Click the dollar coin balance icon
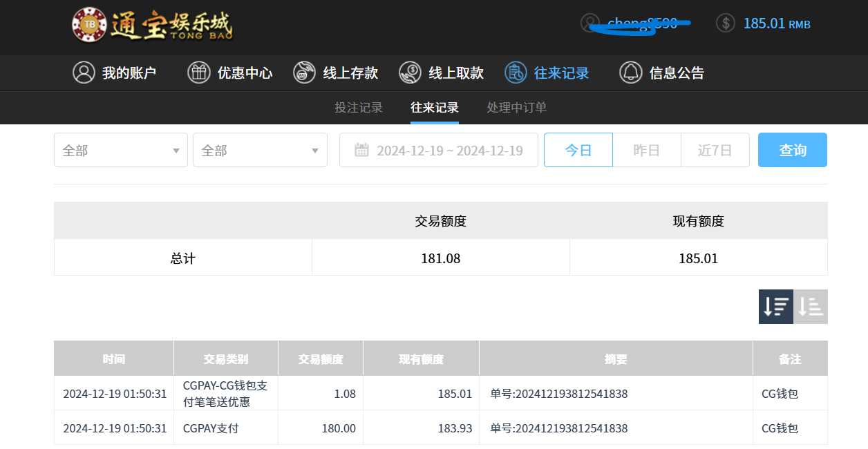The height and width of the screenshot is (449, 868). 725,23
